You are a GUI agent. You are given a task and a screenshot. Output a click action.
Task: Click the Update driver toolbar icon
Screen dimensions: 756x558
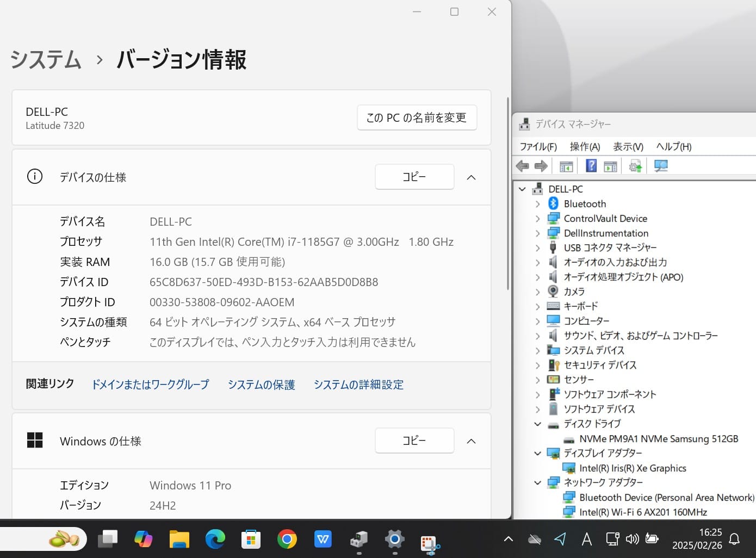pos(635,166)
